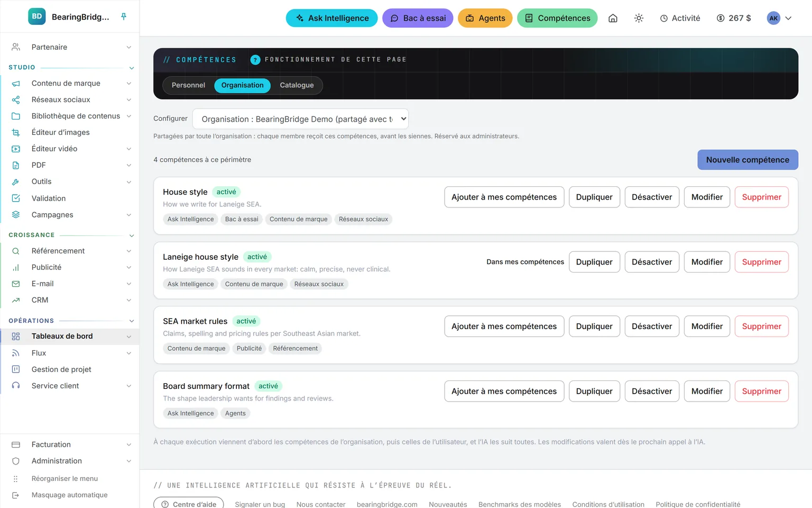Click the Outils wrench icon
This screenshot has width=812, height=508.
click(x=16, y=182)
